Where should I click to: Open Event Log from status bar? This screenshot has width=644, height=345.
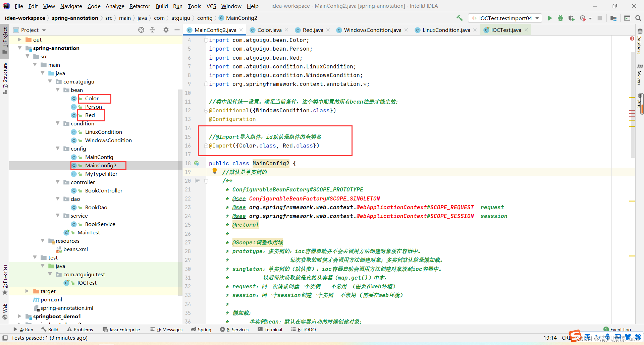(x=617, y=329)
